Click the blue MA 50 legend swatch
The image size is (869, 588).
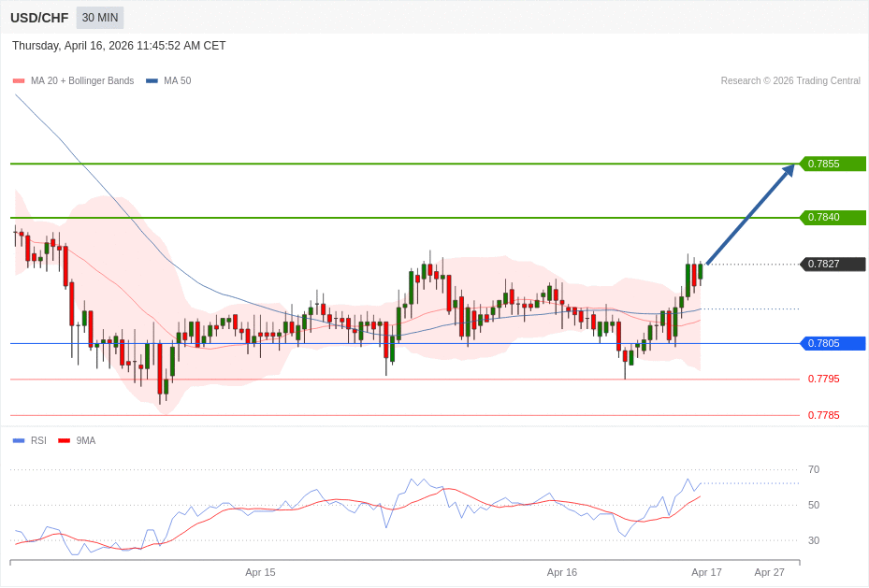pyautogui.click(x=152, y=81)
